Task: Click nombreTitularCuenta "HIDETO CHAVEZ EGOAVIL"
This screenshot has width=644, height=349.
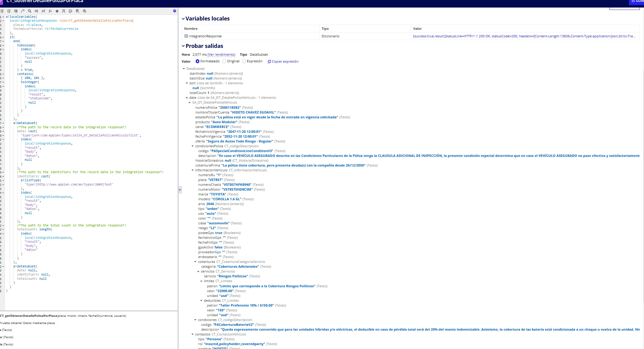Action: 253,112
